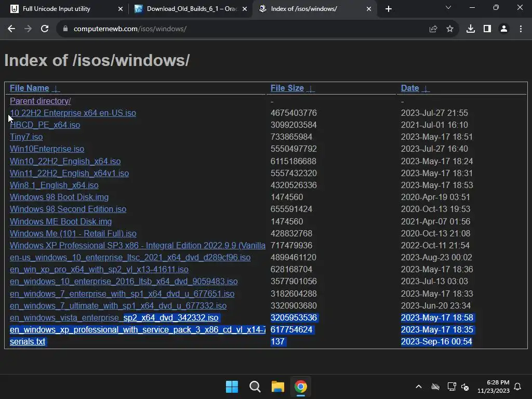Open the tab search chevron
This screenshot has width=532, height=399.
click(448, 7)
